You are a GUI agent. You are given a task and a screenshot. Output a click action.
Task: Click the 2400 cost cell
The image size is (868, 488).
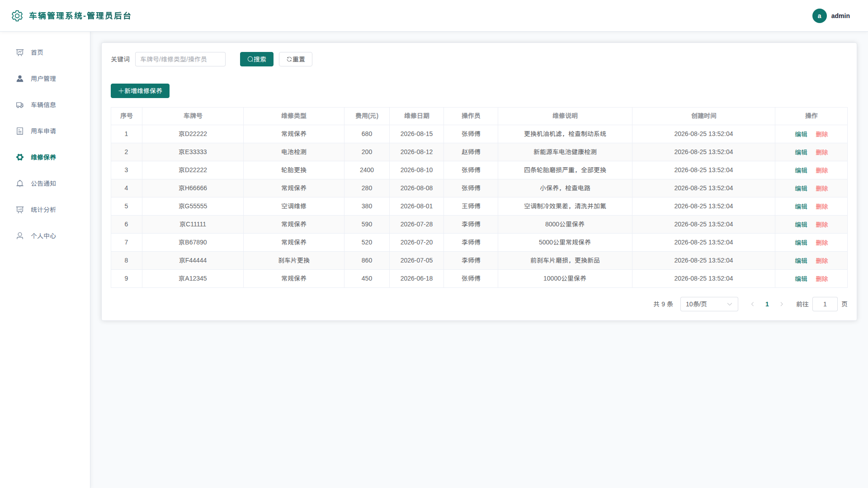[367, 170]
